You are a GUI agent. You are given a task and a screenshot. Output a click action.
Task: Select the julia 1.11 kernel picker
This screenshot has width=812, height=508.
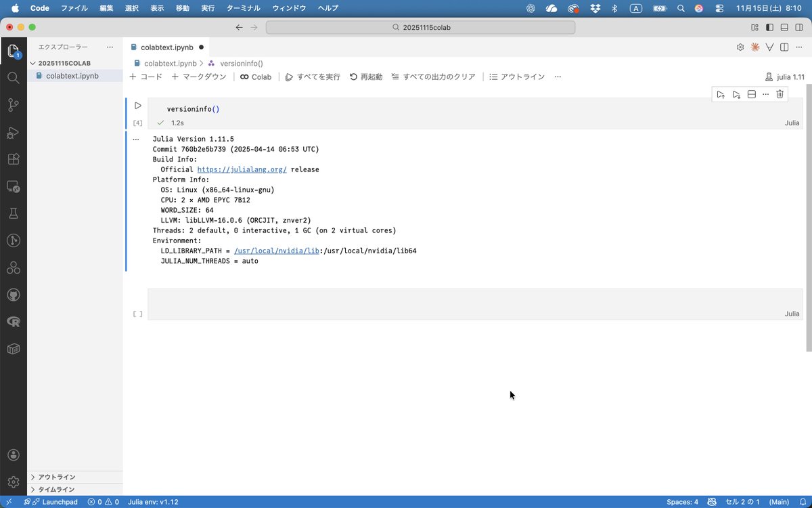[784, 77]
